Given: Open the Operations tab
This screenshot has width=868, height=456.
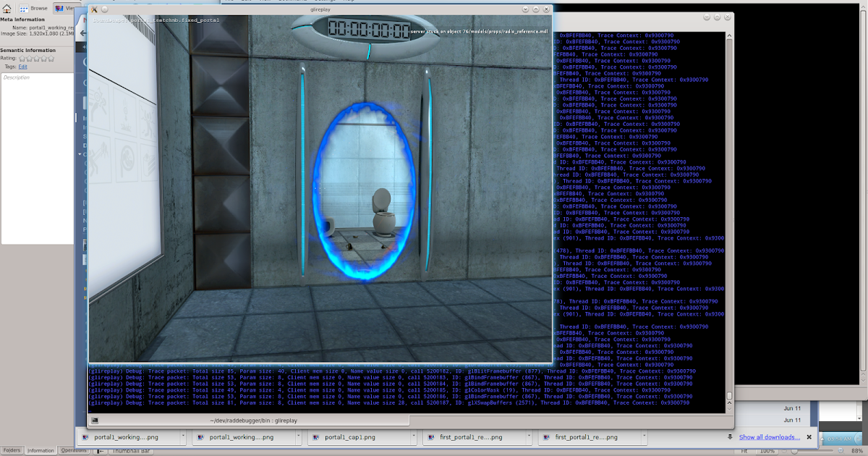Looking at the screenshot, I should 74,449.
